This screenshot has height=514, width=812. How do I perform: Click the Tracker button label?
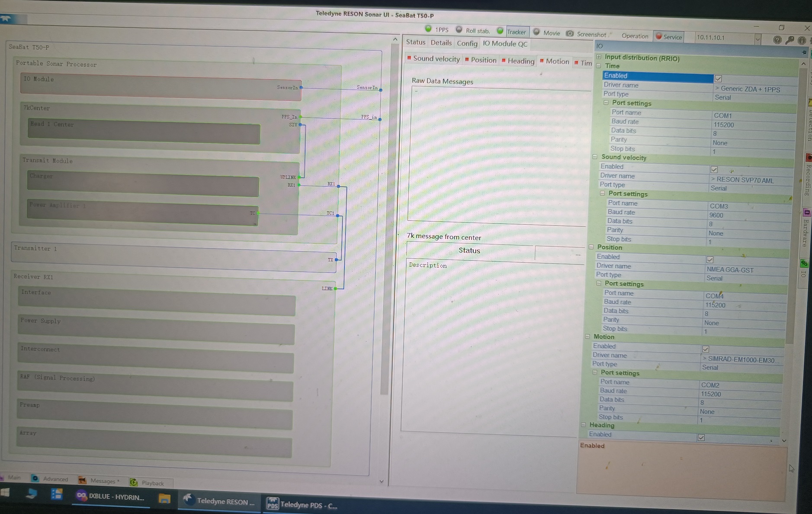coord(516,32)
